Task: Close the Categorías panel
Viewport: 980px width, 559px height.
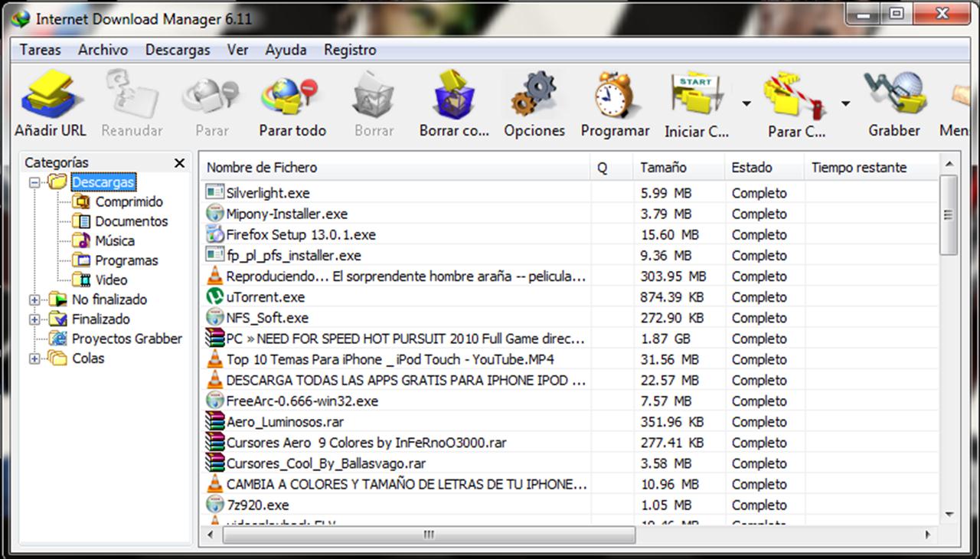Action: click(x=179, y=163)
